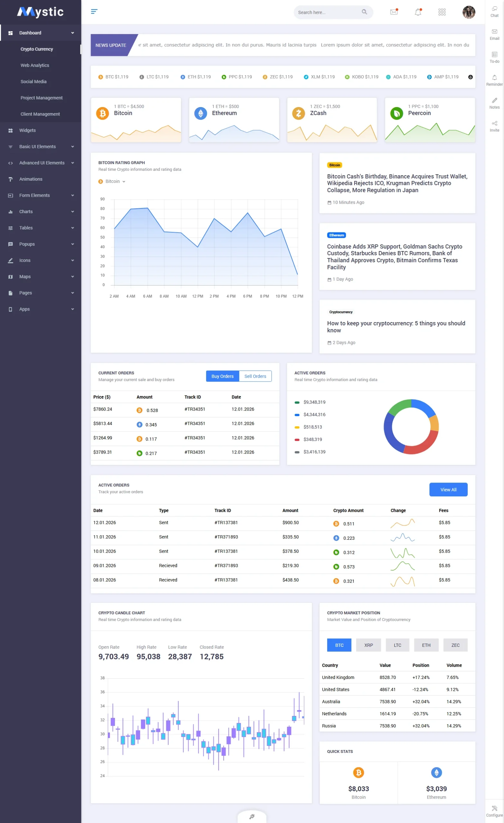Image resolution: width=504 pixels, height=823 pixels.
Task: Click the hamburger menu toggle icon
Action: pyautogui.click(x=94, y=12)
